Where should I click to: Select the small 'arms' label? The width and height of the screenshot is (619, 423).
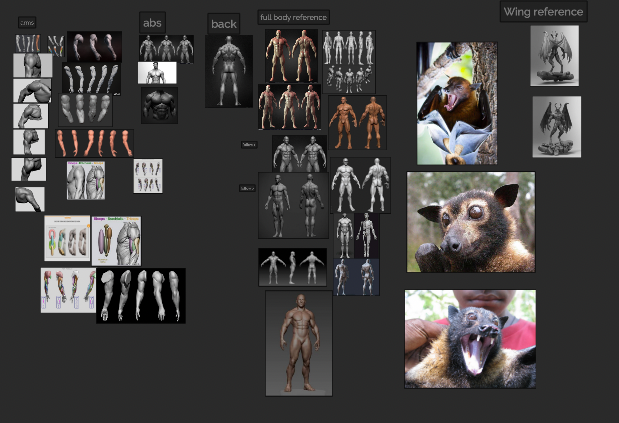coord(27,22)
